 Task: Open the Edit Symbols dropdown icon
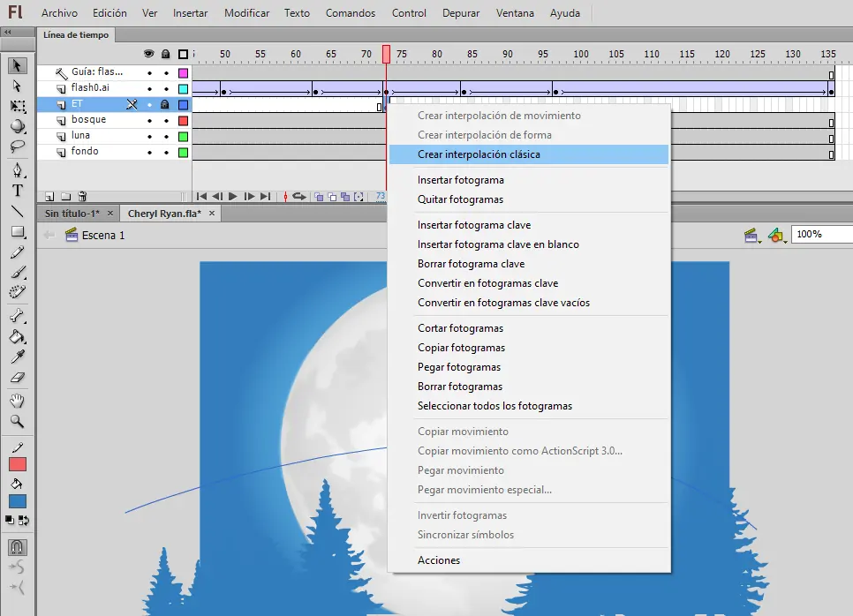coord(777,236)
